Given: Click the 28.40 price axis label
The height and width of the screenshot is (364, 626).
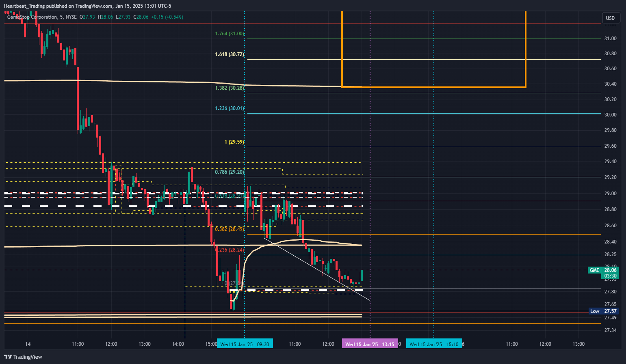Looking at the screenshot, I should pyautogui.click(x=610, y=242).
